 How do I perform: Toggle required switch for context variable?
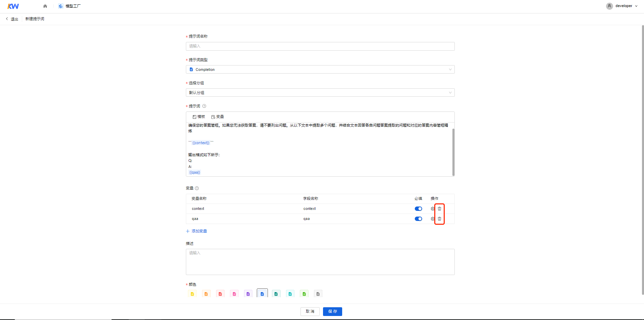pyautogui.click(x=418, y=209)
